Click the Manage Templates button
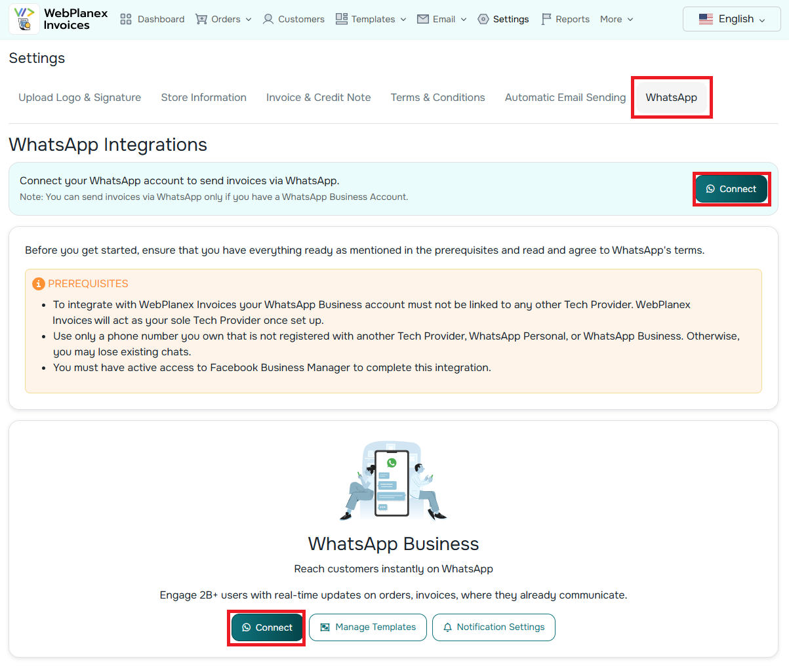789x672 pixels. pyautogui.click(x=368, y=627)
